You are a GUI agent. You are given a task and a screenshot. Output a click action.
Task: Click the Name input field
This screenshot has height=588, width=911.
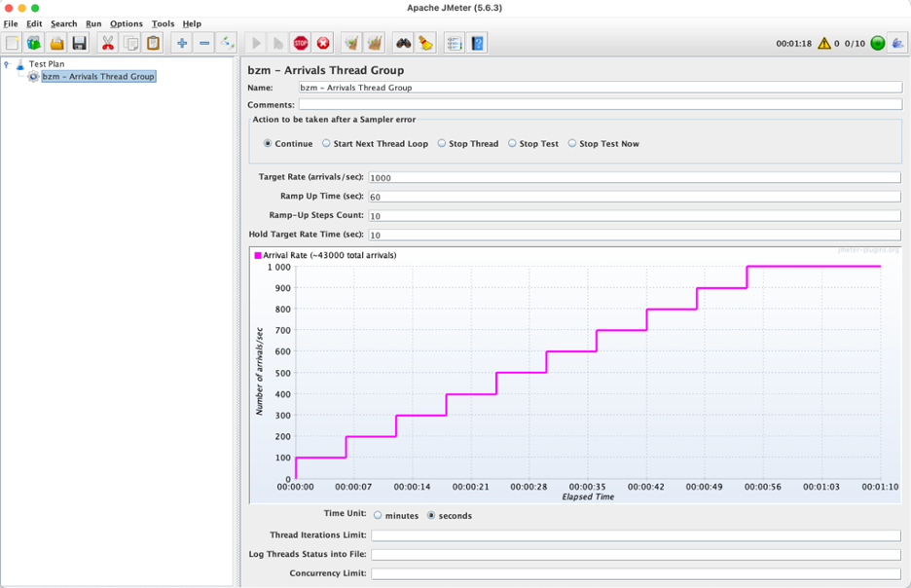pos(601,88)
